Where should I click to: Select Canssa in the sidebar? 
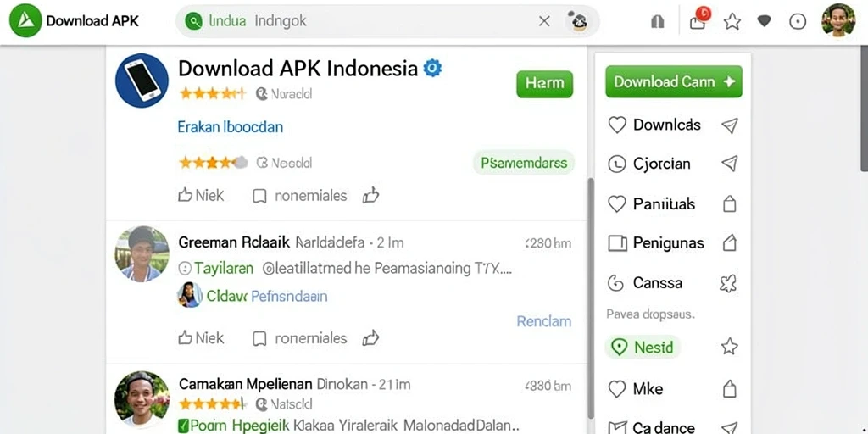pos(658,283)
